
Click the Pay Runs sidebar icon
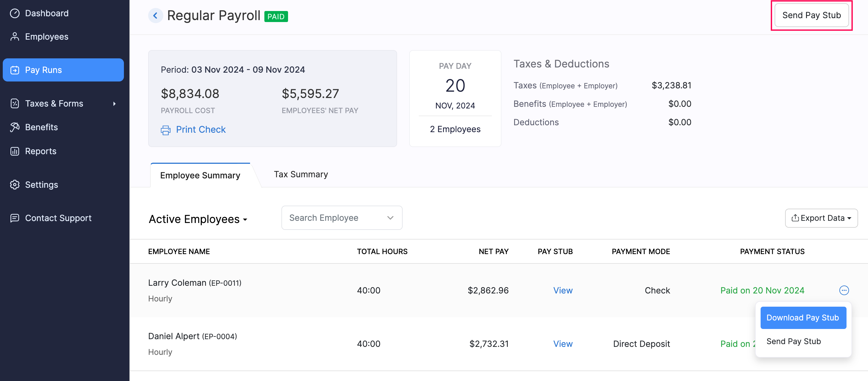[x=15, y=70]
